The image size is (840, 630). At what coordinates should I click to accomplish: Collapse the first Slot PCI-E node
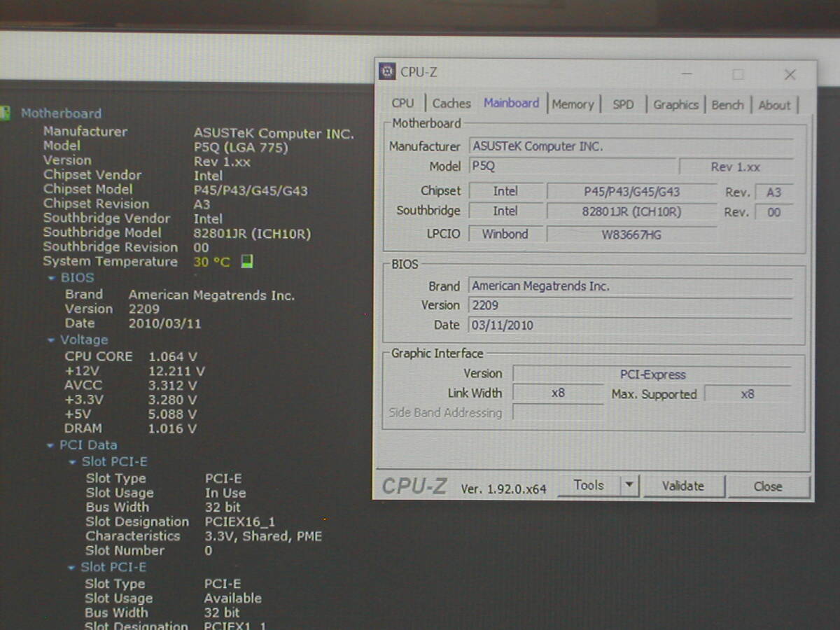[73, 462]
